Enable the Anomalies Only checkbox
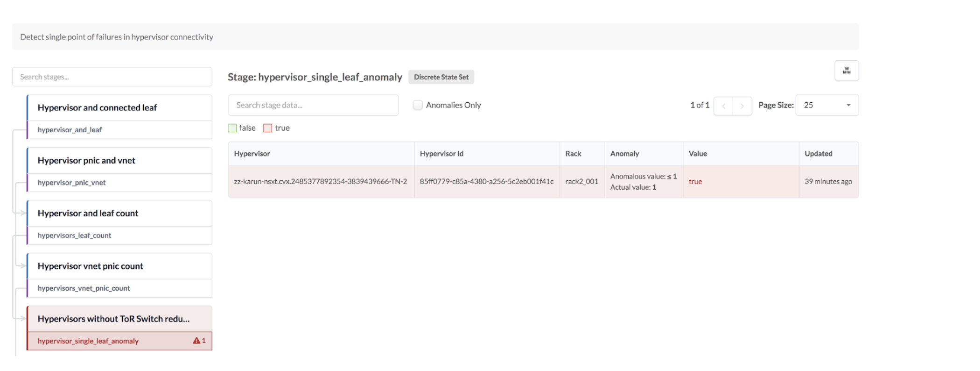The image size is (980, 371). [x=418, y=105]
